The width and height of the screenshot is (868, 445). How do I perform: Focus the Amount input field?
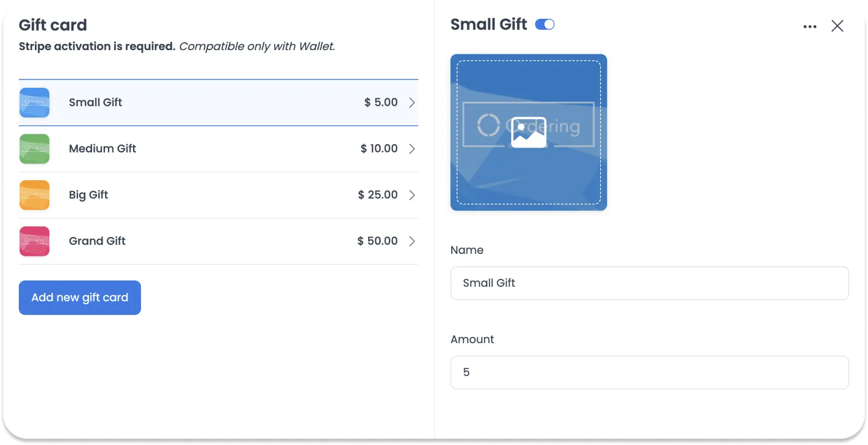coord(650,372)
